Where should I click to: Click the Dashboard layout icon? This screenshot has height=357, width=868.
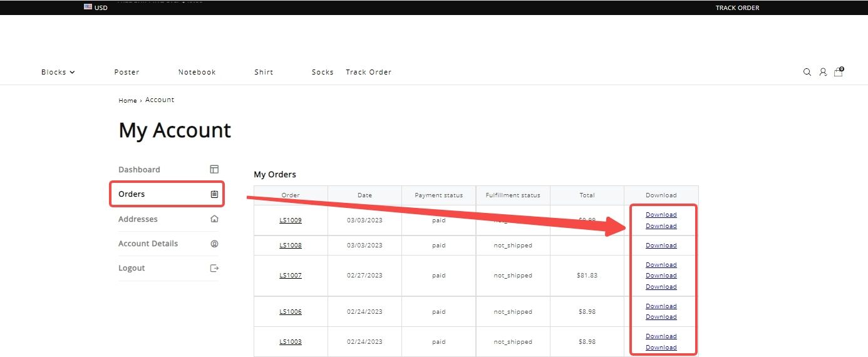click(x=214, y=169)
